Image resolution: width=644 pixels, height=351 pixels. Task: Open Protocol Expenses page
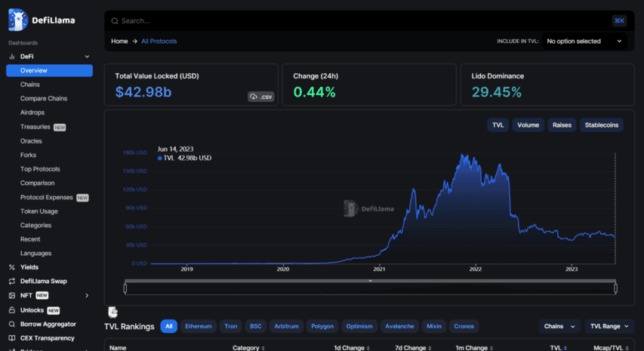pyautogui.click(x=46, y=198)
